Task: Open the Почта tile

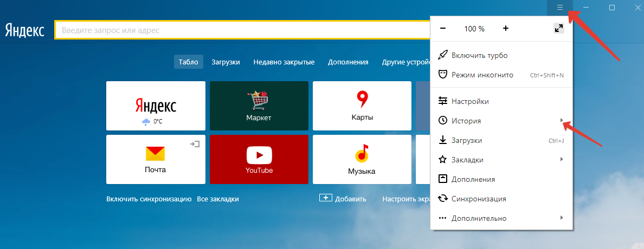Action: (x=156, y=160)
